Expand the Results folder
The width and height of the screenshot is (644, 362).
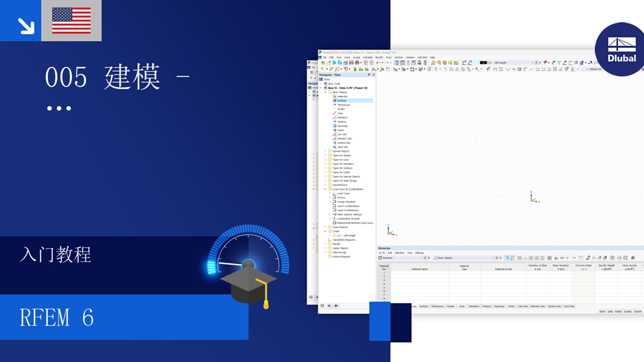tap(325, 244)
